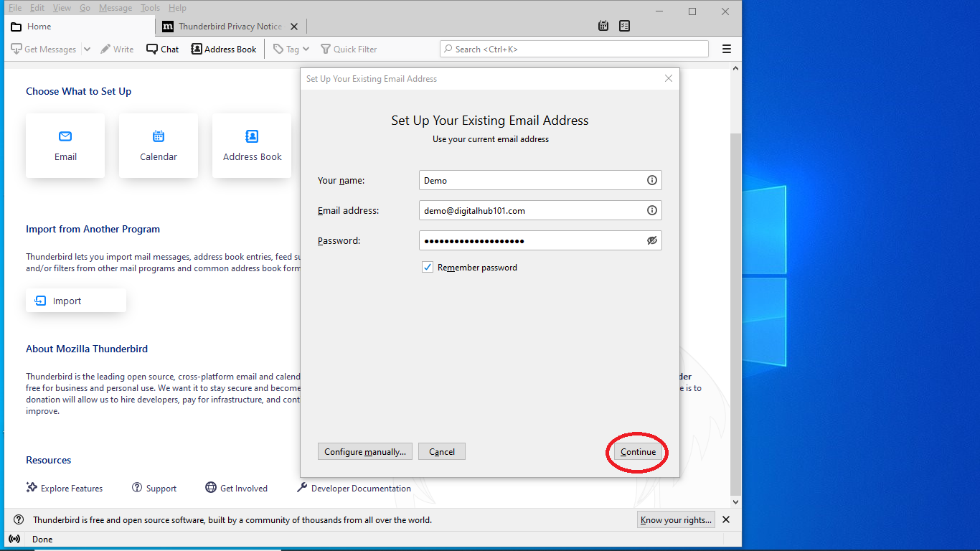Open the Calendar tab icon
This screenshot has height=551, width=980.
[603, 26]
